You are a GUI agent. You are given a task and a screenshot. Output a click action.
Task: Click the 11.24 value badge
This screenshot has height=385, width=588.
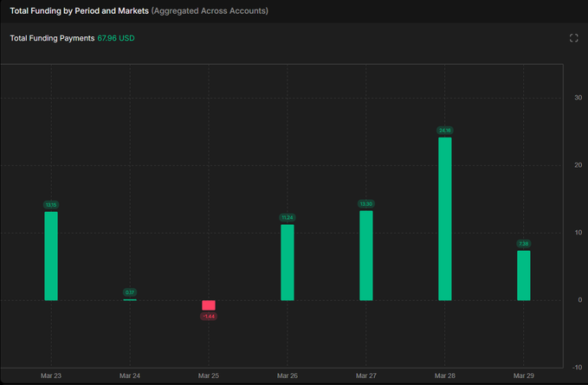288,218
